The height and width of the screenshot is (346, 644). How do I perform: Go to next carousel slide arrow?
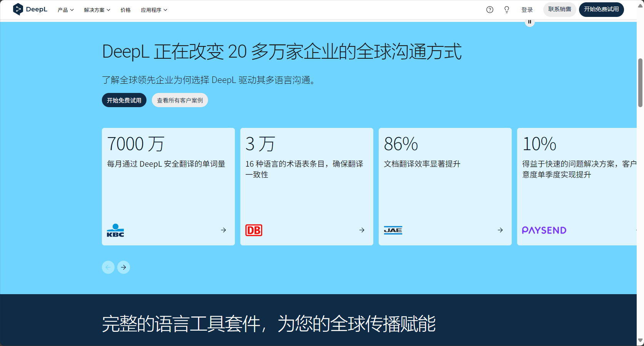pyautogui.click(x=123, y=267)
